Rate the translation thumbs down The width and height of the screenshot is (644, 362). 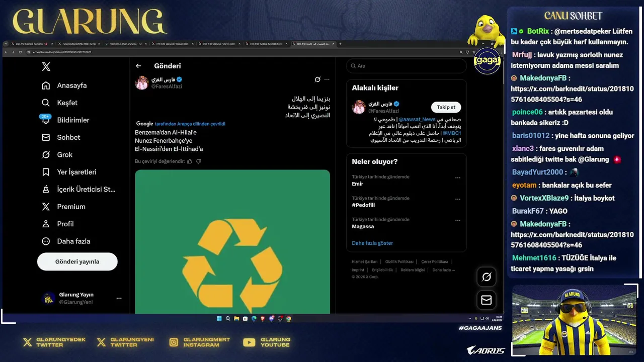[199, 161]
